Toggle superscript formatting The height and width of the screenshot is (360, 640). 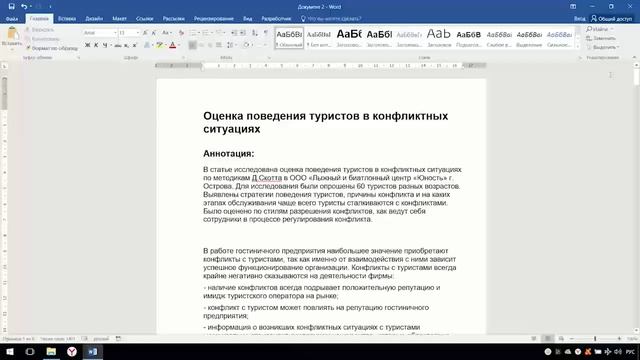coord(134,45)
